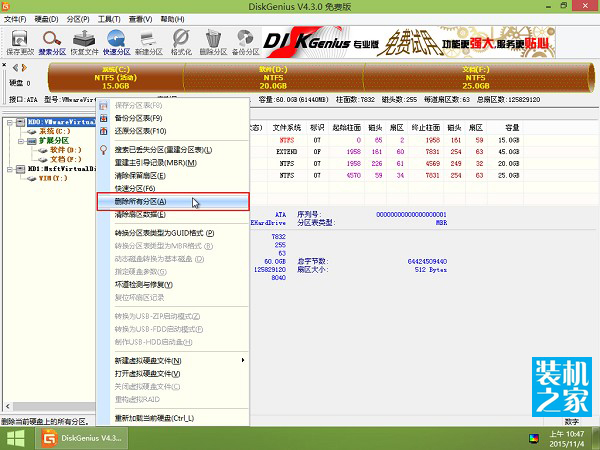Screen dimensions: 600x450
Task: Choose 备份分区表(F9) from context menu
Action: point(173,118)
